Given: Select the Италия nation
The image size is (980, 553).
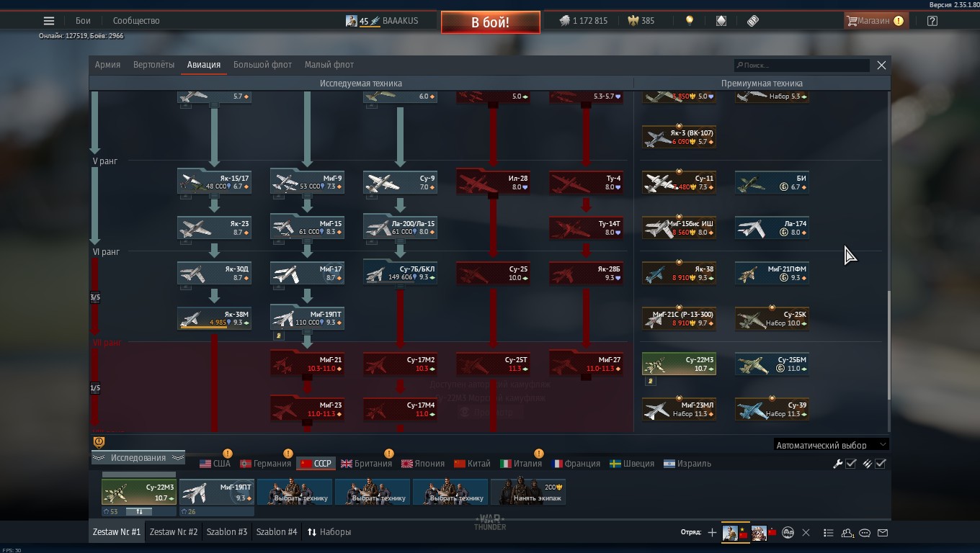Looking at the screenshot, I should [x=521, y=464].
